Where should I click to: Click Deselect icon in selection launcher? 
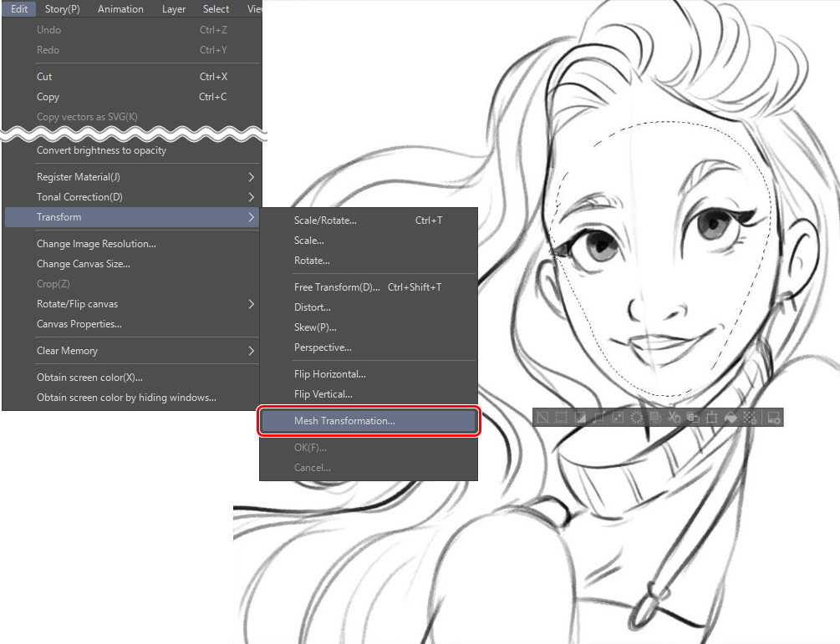pos(542,417)
